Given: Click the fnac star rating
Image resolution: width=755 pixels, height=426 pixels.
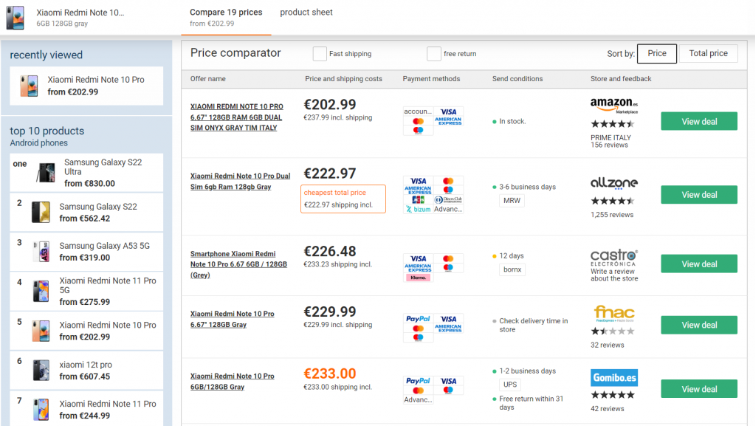Looking at the screenshot, I should tap(612, 331).
